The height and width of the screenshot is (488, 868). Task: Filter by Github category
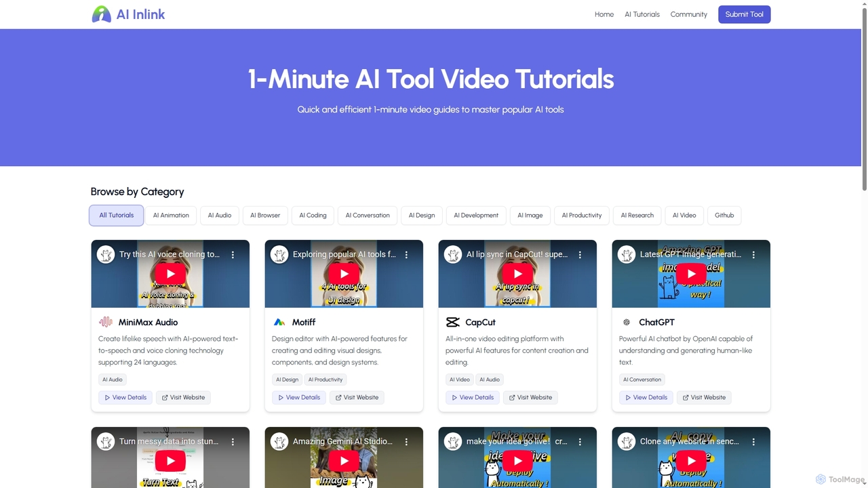click(x=724, y=216)
